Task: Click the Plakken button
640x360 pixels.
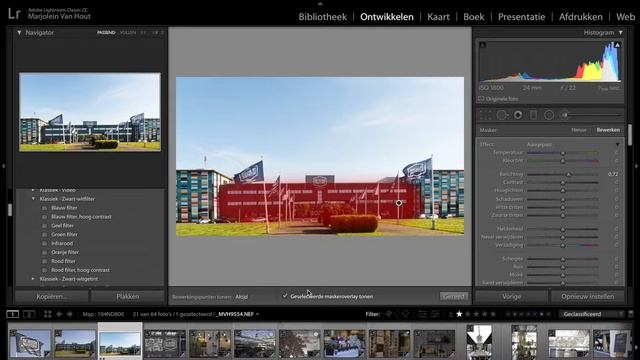Action: tap(128, 296)
